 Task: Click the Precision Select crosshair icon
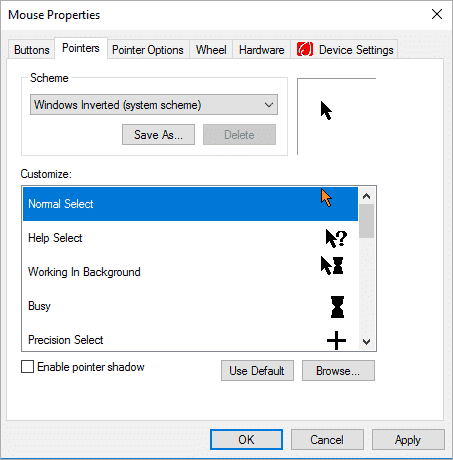336,340
